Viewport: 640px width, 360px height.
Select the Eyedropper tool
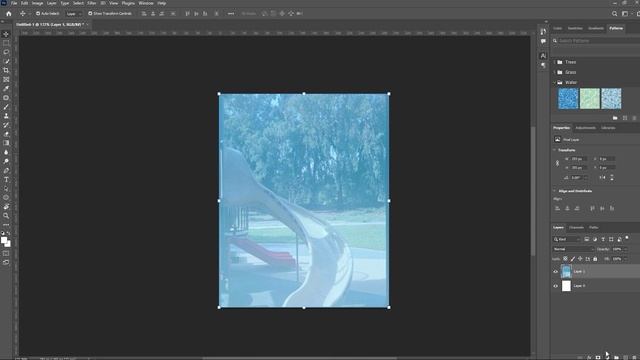tap(6, 89)
